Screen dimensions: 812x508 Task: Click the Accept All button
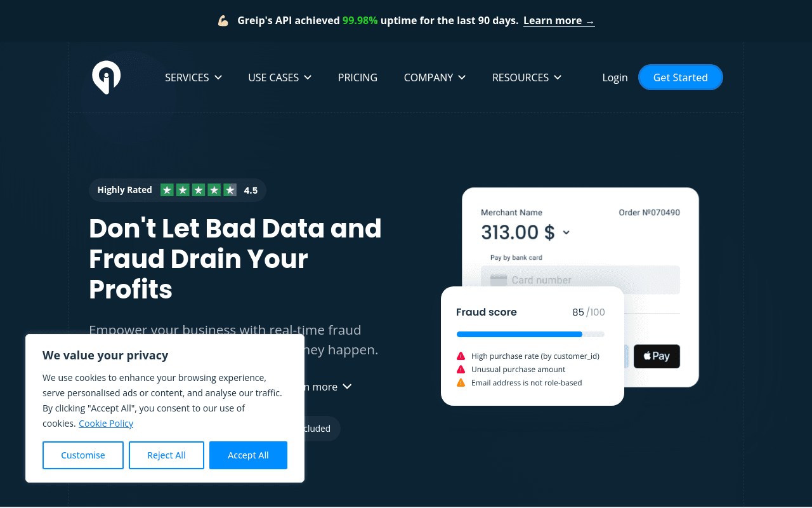click(248, 455)
